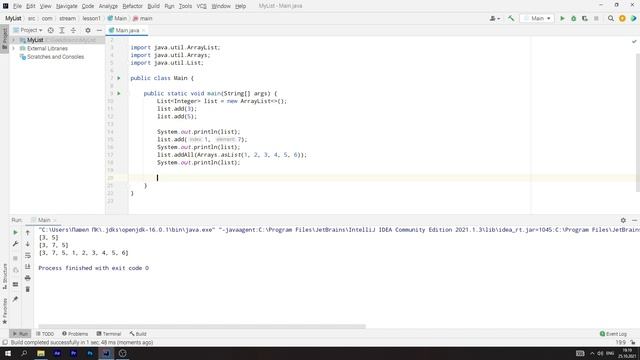Click the main method breadcrumb
The height and width of the screenshot is (360, 640).
pos(142,18)
